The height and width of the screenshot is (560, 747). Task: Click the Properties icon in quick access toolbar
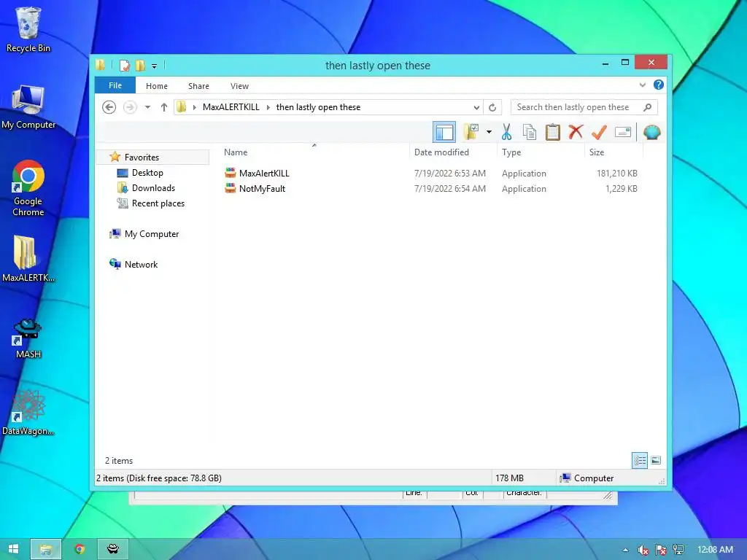coord(124,65)
